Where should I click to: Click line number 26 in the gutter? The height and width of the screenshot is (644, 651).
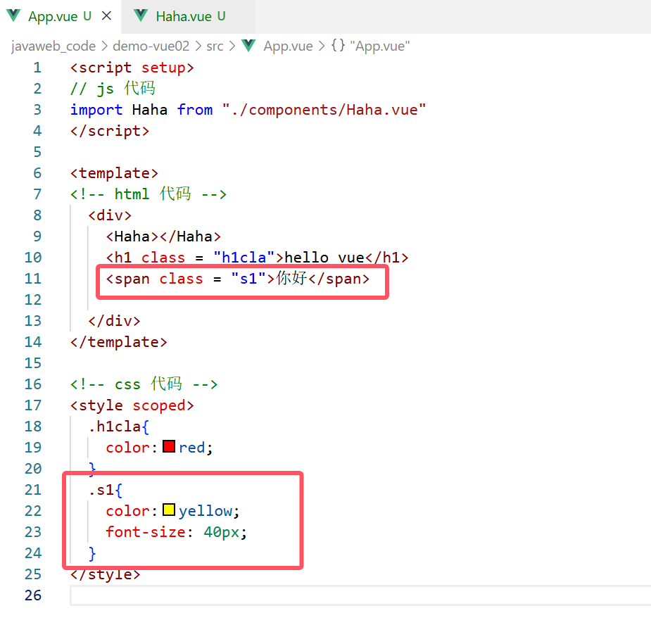pyautogui.click(x=33, y=595)
